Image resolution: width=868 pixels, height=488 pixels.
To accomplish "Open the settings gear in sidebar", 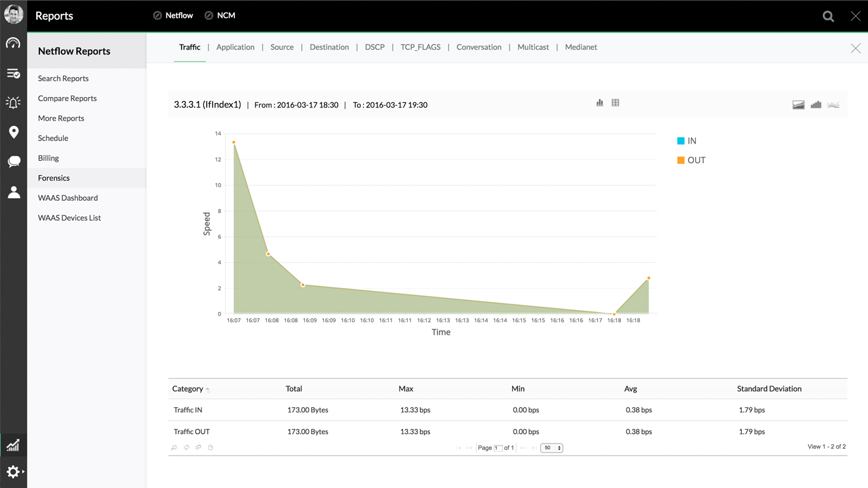I will [12, 472].
